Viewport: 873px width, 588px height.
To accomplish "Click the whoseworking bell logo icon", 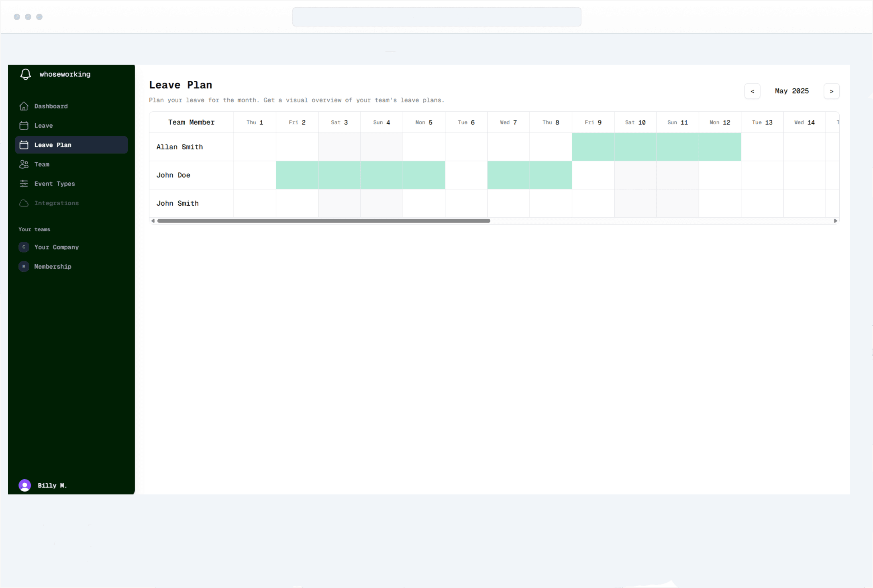I will click(26, 74).
